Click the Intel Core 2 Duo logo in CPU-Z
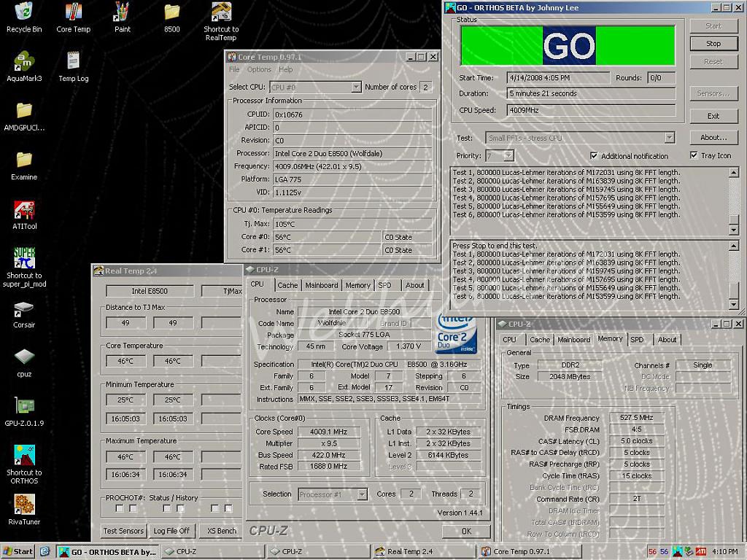 (x=456, y=335)
